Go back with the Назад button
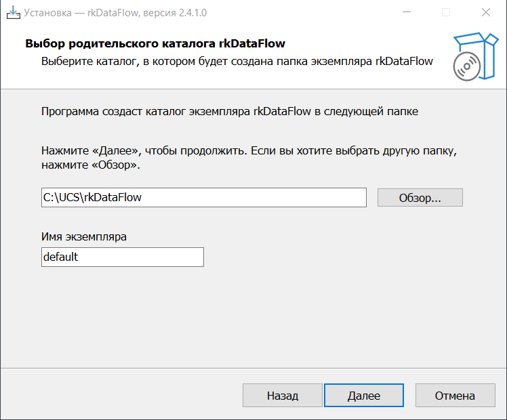 coord(282,396)
